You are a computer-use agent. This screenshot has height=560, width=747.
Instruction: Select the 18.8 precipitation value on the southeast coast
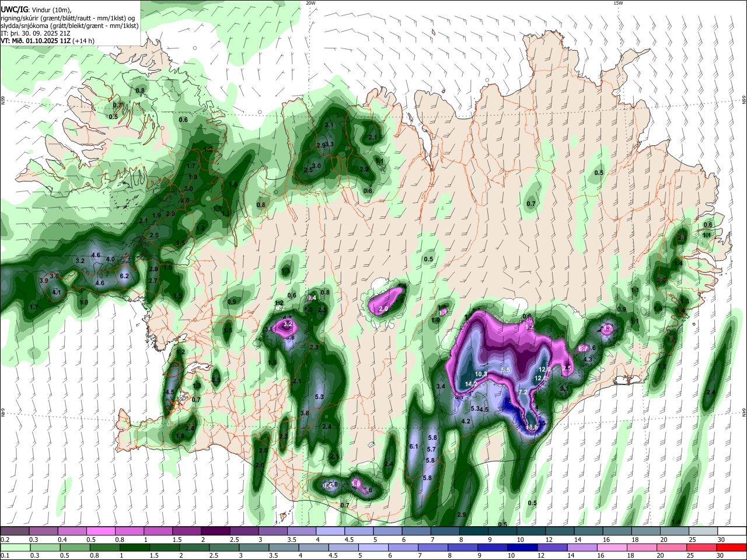tap(531, 428)
